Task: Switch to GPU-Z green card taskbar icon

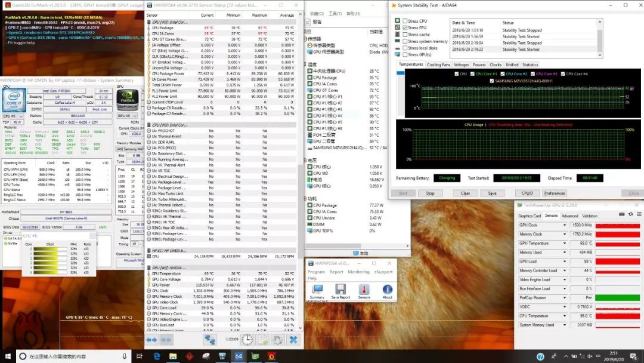Action: (255, 356)
